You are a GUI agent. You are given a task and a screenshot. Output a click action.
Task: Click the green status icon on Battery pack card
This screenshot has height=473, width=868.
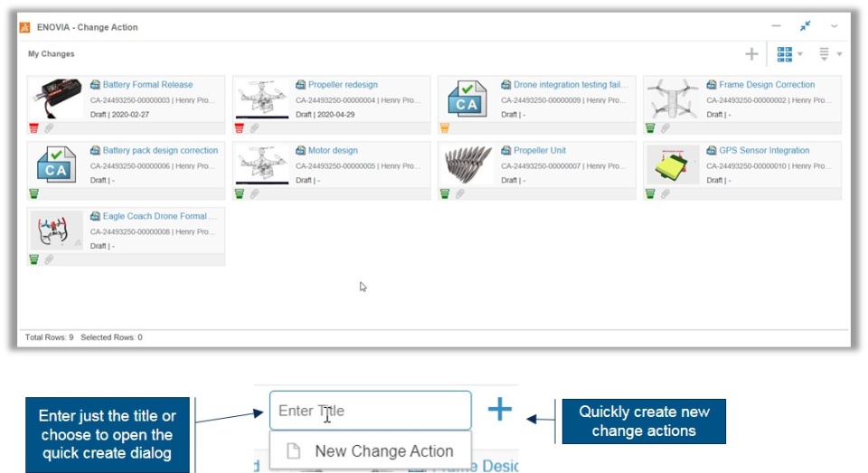click(34, 194)
